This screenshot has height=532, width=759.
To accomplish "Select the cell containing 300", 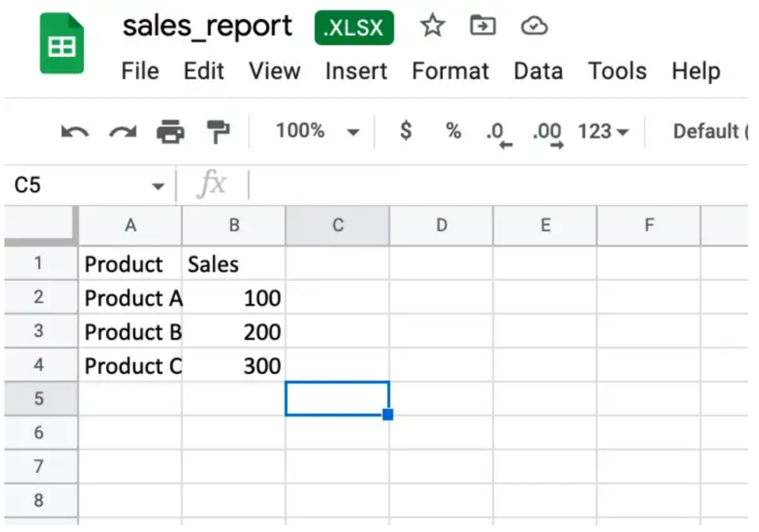I will 234,365.
